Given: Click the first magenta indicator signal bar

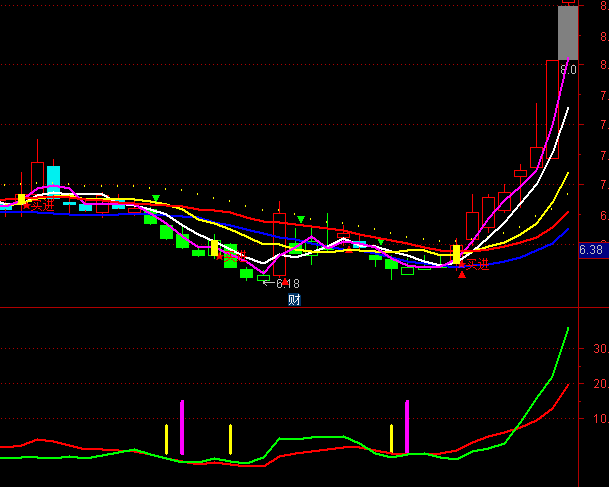Looking at the screenshot, I should pos(182,427).
